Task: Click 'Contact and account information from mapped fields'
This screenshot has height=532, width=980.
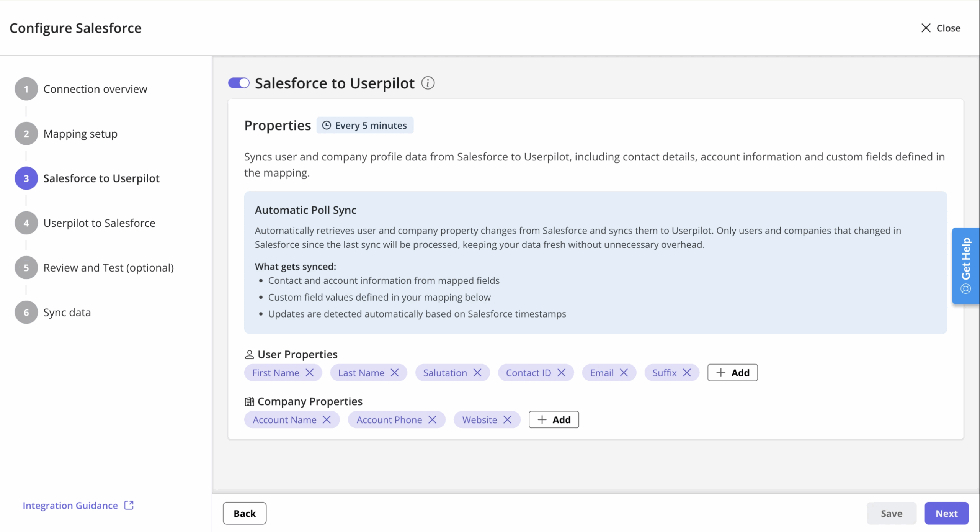Action: [384, 281]
